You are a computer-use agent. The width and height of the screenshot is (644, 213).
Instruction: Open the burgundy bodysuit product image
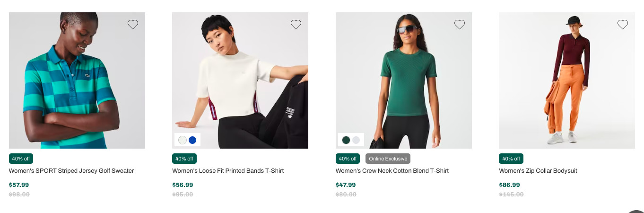567,80
